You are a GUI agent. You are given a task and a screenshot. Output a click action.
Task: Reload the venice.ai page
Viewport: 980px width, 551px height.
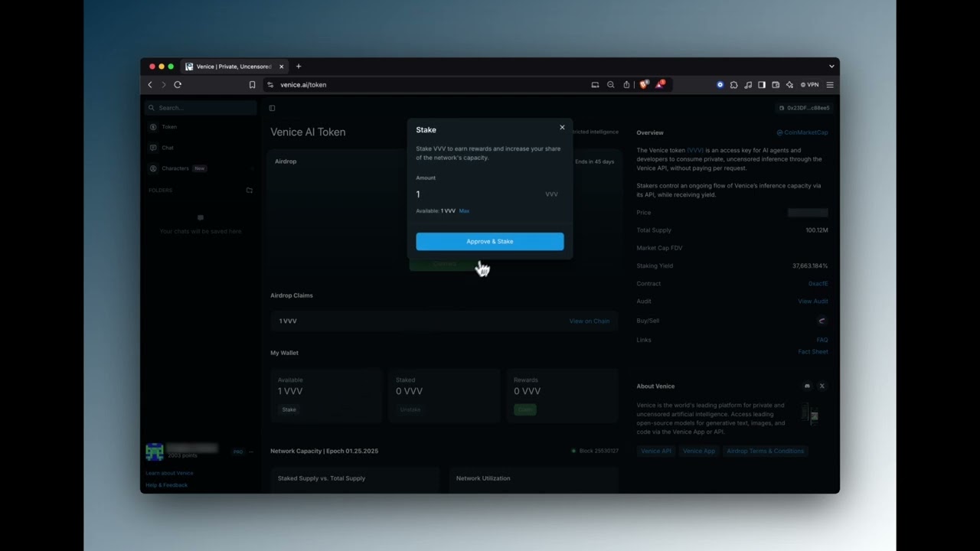[x=178, y=85]
